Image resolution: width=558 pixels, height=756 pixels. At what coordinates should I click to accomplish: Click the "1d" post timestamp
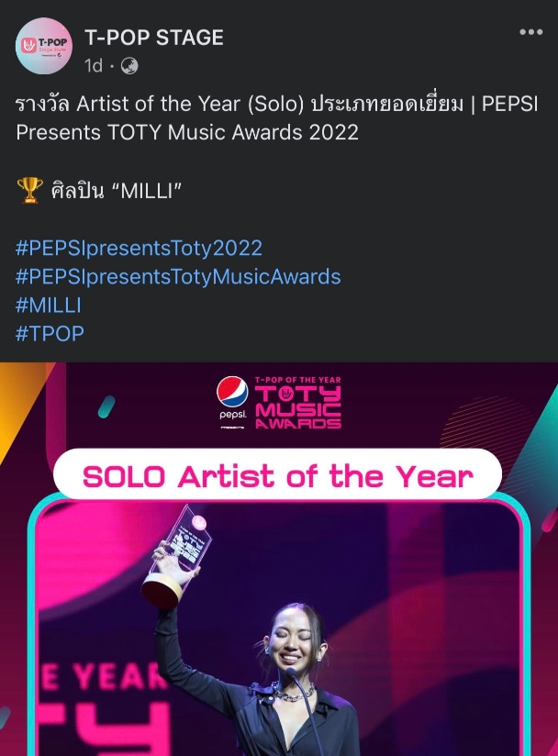pyautogui.click(x=93, y=65)
